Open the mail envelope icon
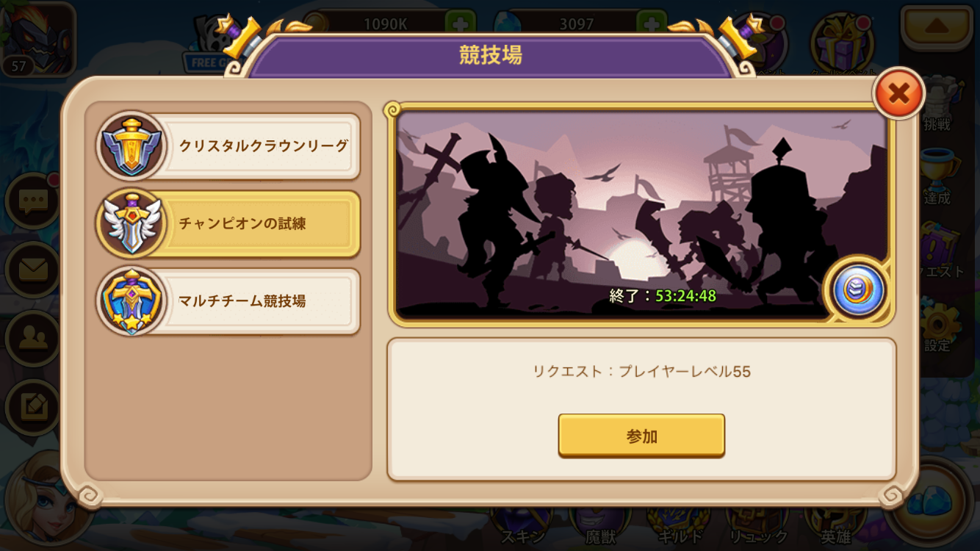 (33, 270)
